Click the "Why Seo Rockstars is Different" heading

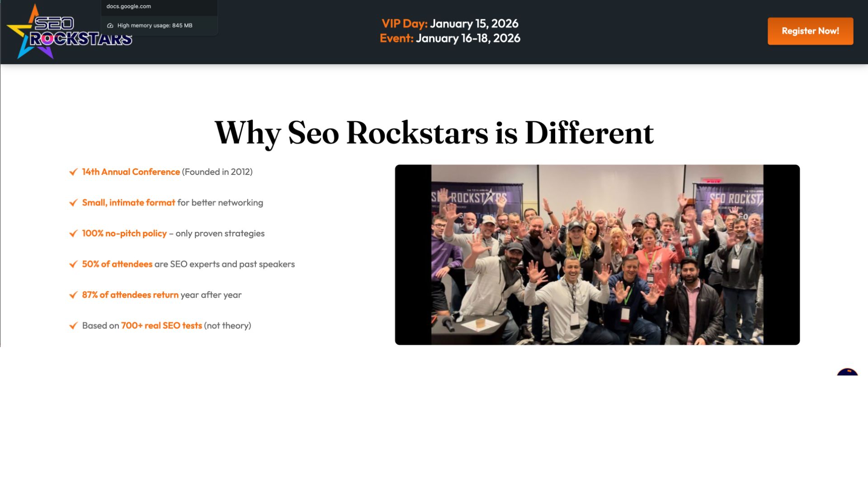[434, 133]
